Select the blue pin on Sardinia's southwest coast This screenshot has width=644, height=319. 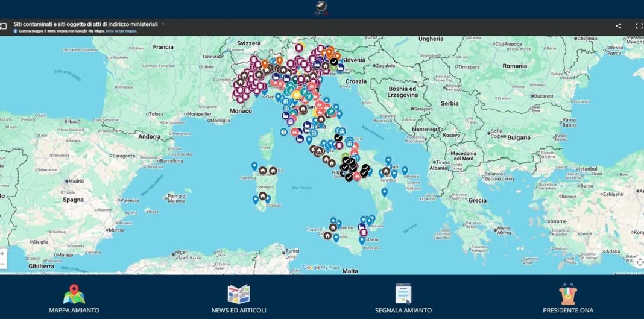tap(256, 200)
